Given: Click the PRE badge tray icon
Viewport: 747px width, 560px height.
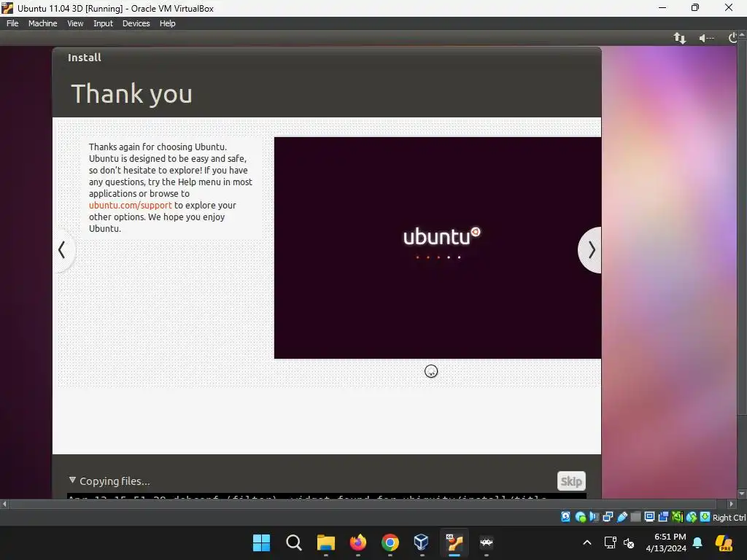Looking at the screenshot, I should coord(724,542).
